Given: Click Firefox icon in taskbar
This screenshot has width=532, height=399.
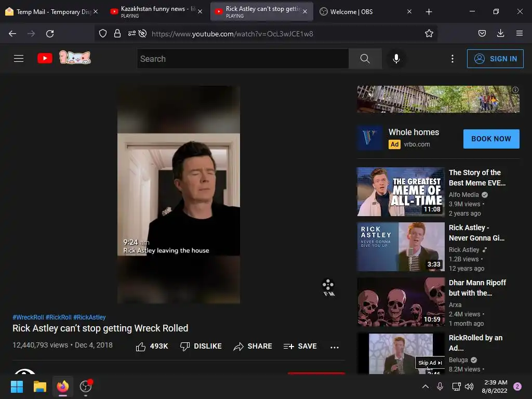Looking at the screenshot, I should [63, 386].
